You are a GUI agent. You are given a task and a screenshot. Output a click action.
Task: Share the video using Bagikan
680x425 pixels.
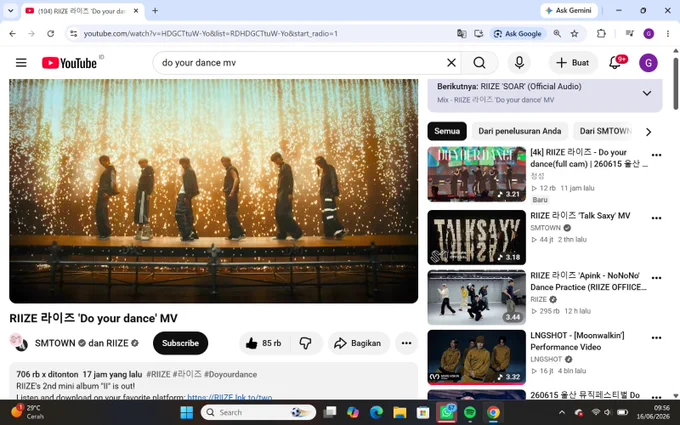358,343
